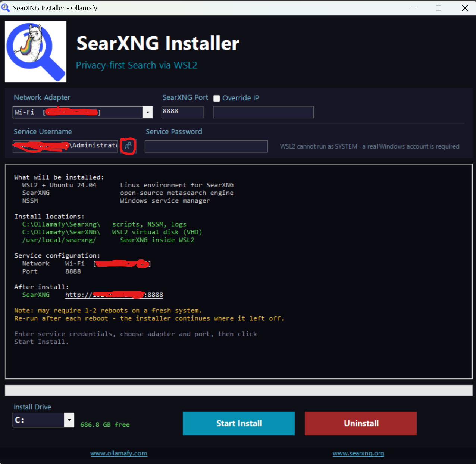Click the Service Username input field
The image size is (476, 464).
[65, 146]
